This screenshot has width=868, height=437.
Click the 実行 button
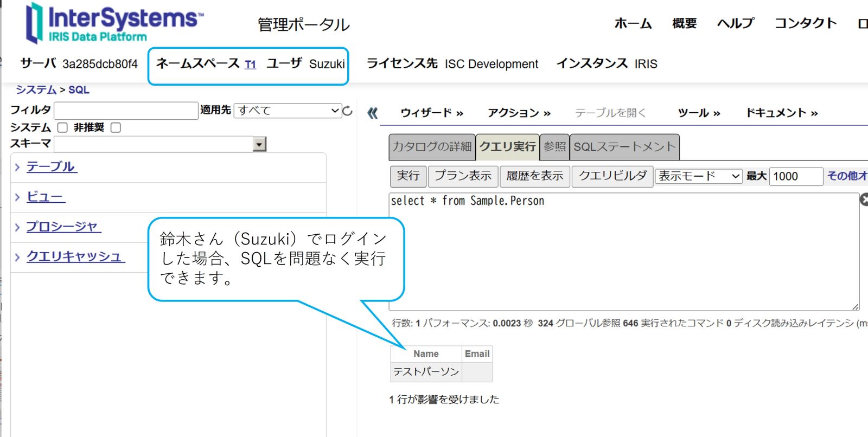(x=408, y=176)
